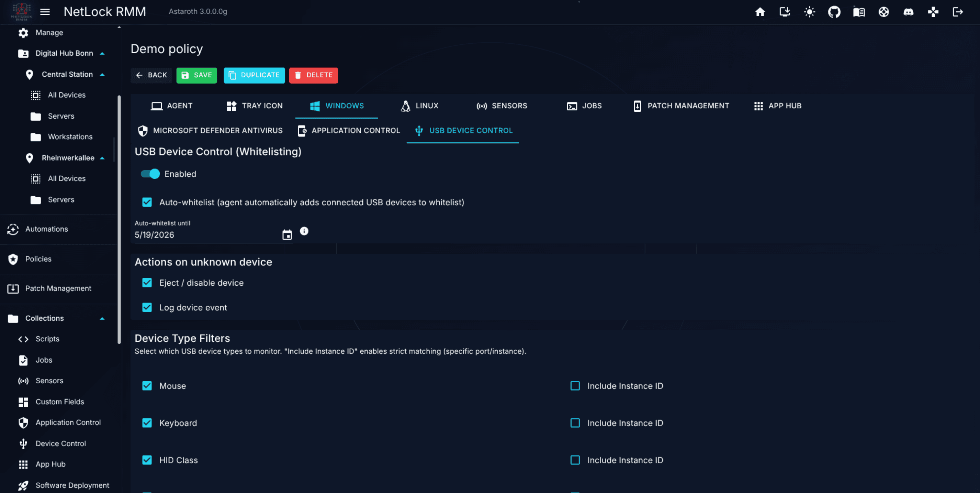This screenshot has height=493, width=980.
Task: Duplicate the Demo policy
Action: click(254, 75)
